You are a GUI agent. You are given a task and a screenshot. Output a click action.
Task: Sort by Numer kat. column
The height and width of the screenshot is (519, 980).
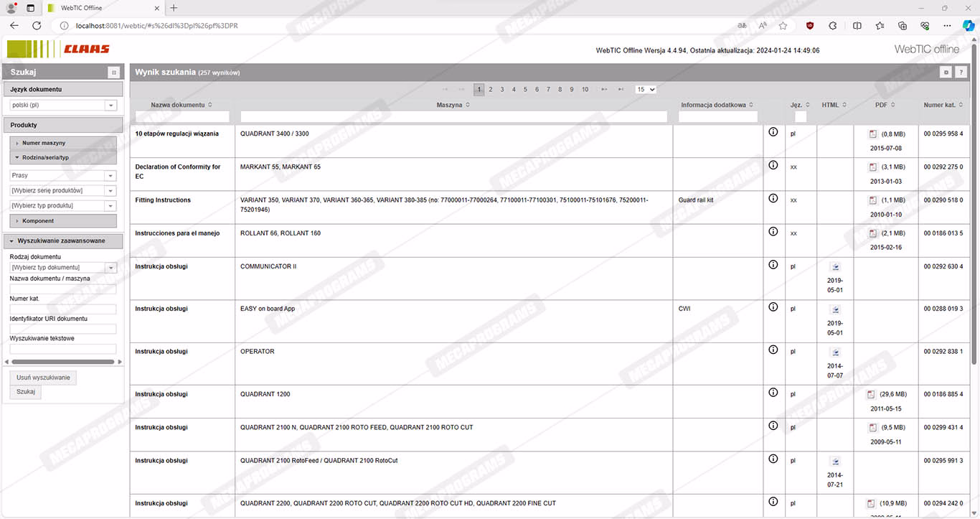pos(943,105)
